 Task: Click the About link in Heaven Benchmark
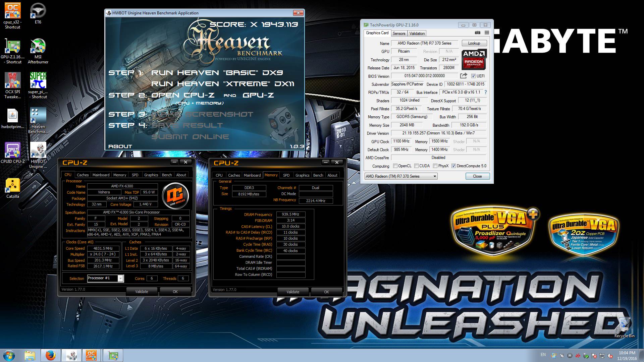tap(120, 146)
